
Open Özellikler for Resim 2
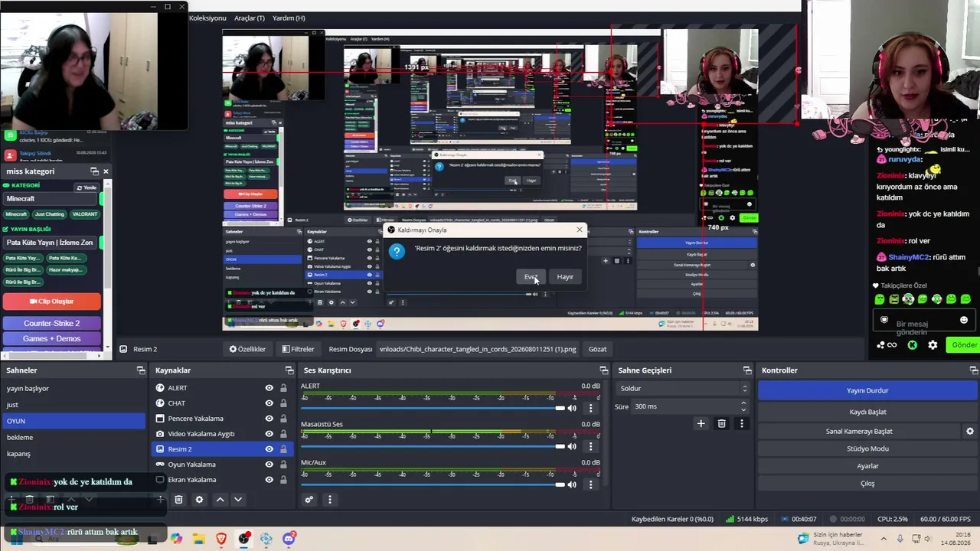(247, 349)
